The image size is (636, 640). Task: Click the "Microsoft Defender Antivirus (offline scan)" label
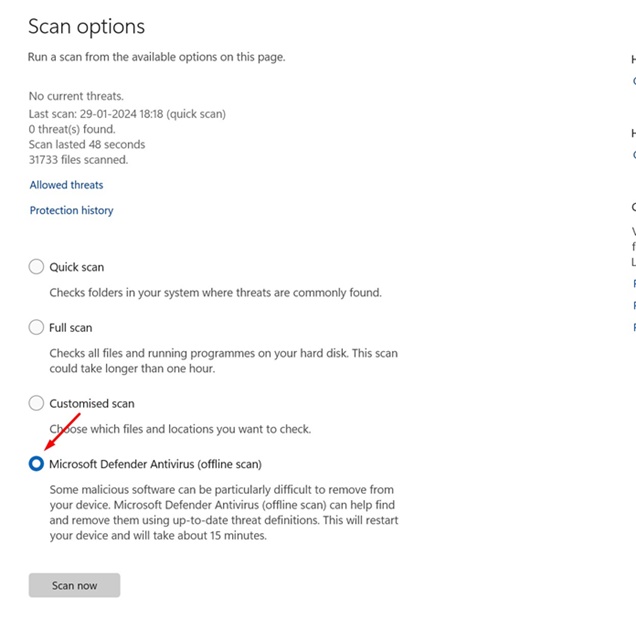[x=156, y=463]
